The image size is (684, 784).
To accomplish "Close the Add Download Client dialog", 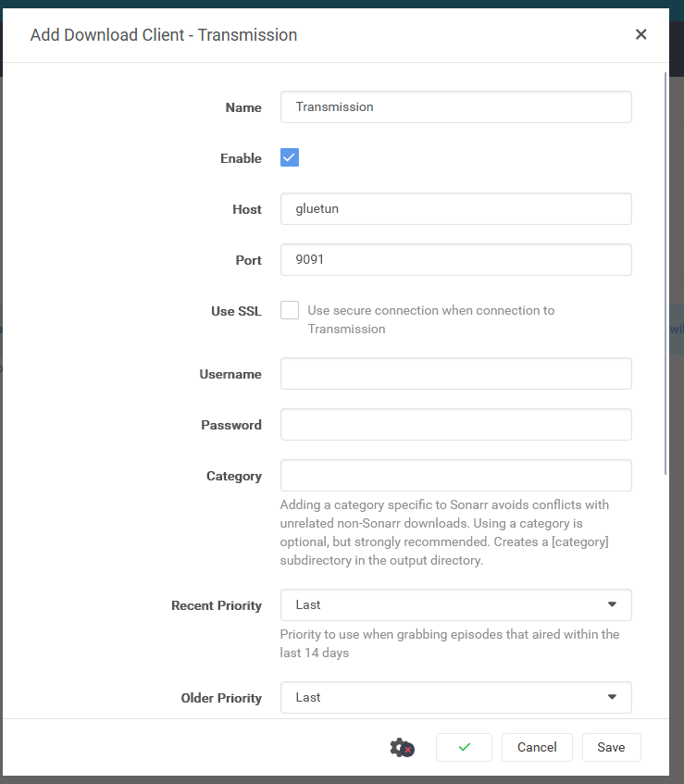I will pos(640,35).
